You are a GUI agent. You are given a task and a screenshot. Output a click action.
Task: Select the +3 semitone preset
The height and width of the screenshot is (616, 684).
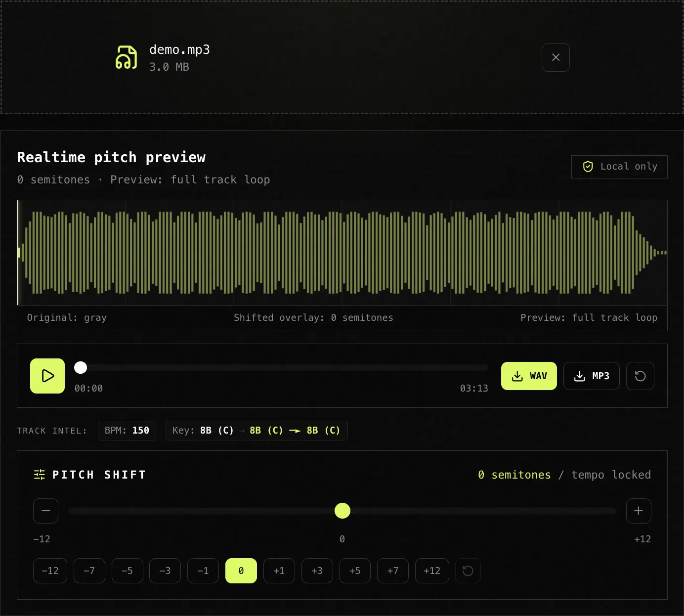pyautogui.click(x=317, y=571)
